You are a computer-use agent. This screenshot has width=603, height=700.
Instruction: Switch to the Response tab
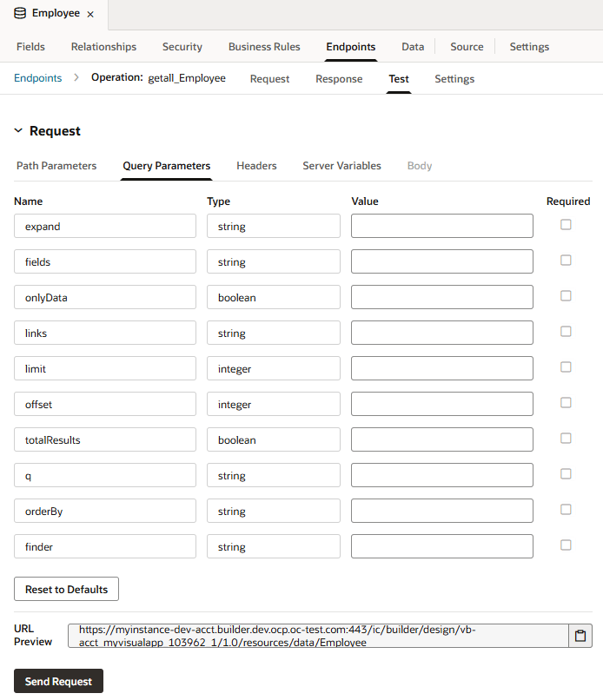point(339,78)
